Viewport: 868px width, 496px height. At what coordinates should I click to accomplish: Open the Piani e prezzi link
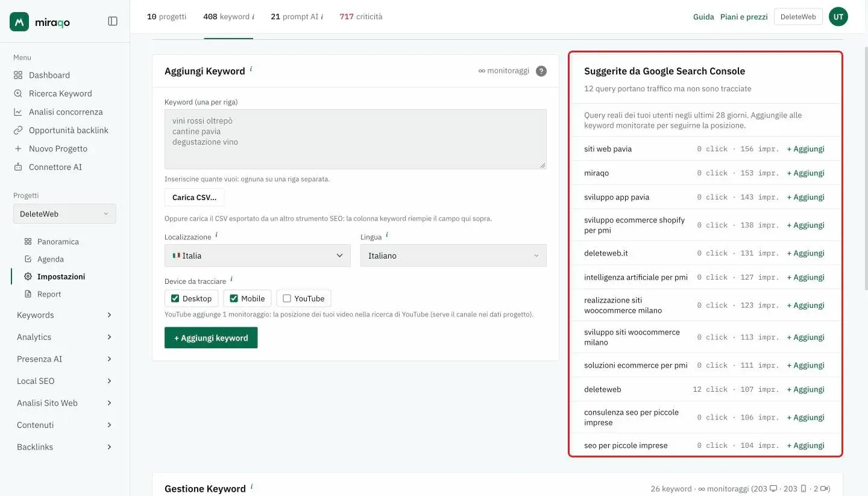coord(744,17)
